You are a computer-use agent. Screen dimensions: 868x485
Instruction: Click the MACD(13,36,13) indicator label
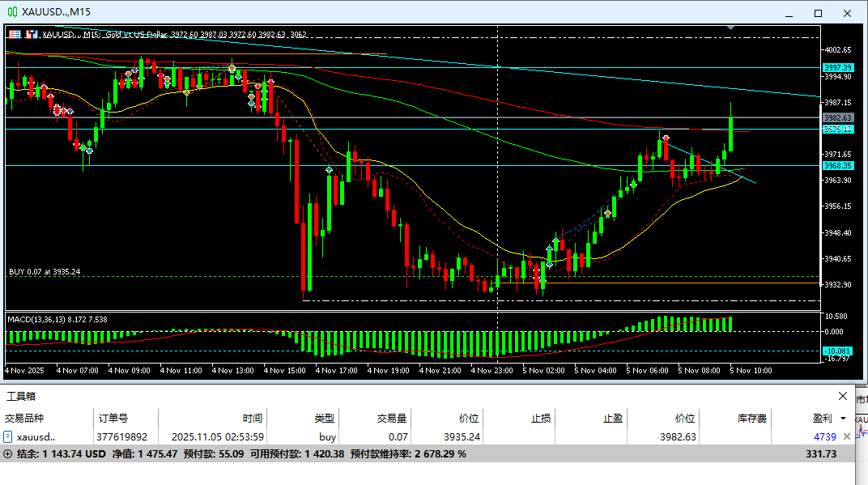pyautogui.click(x=57, y=319)
